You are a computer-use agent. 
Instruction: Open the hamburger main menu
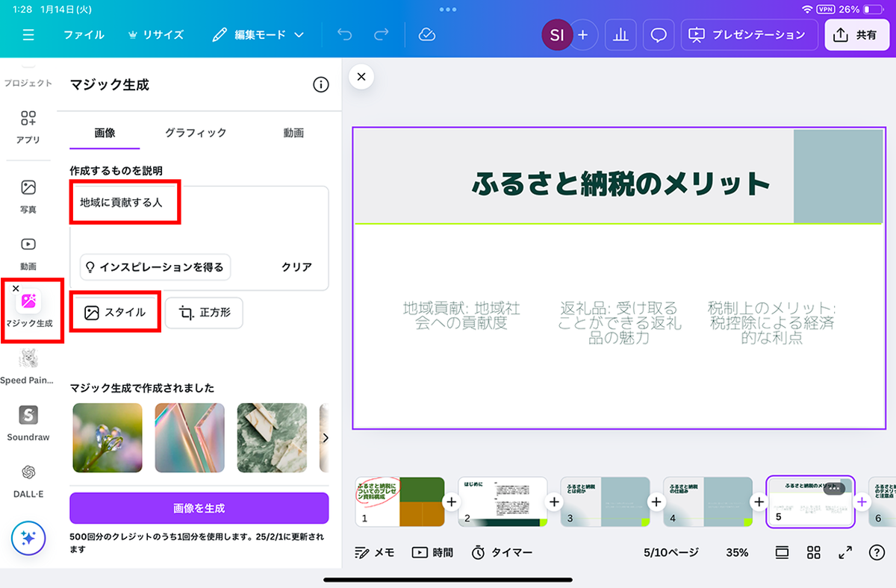tap(28, 35)
